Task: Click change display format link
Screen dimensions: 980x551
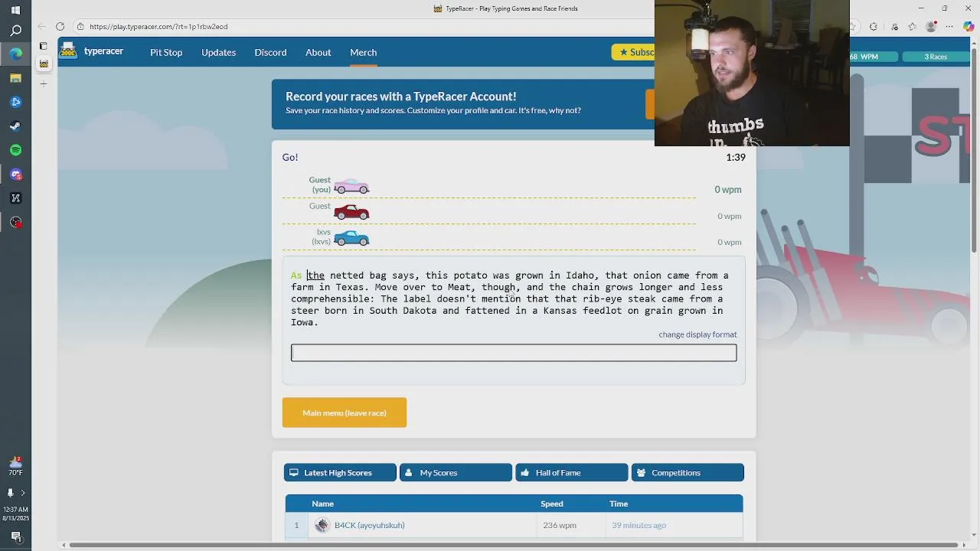Action: click(x=697, y=334)
